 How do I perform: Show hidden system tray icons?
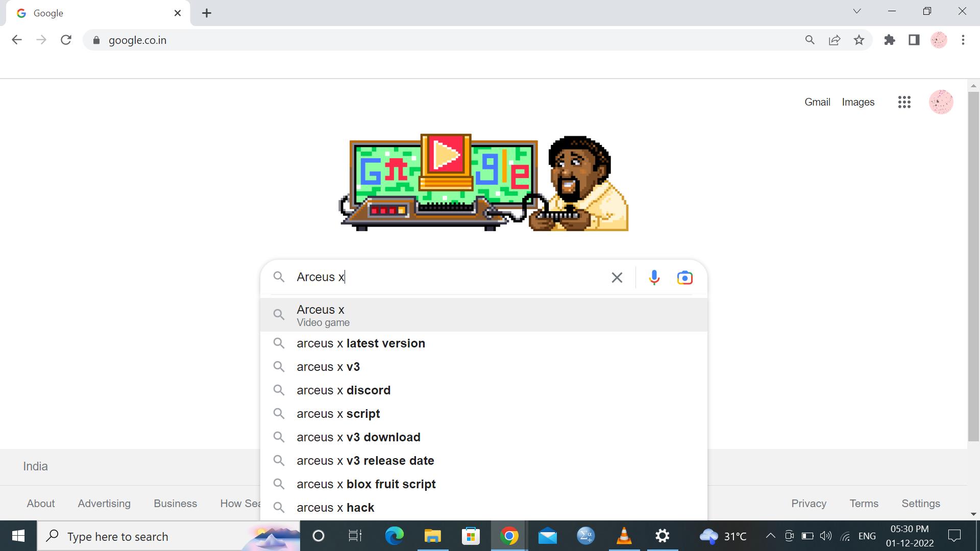tap(771, 536)
